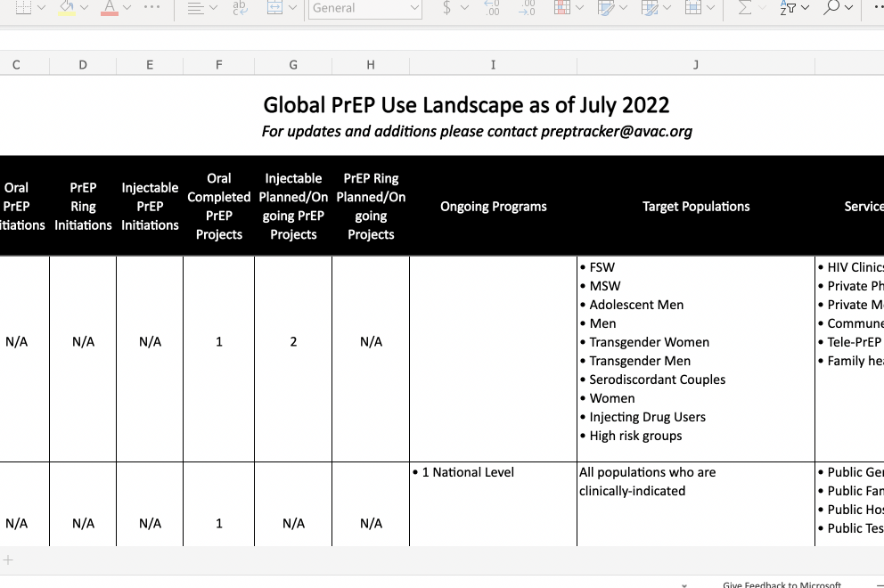
Task: Select column H header
Action: (371, 65)
